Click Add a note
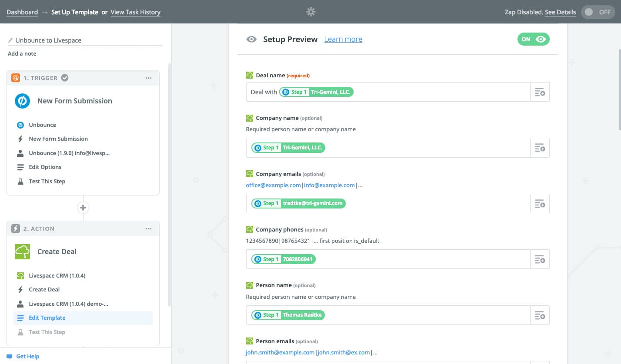 tap(22, 53)
